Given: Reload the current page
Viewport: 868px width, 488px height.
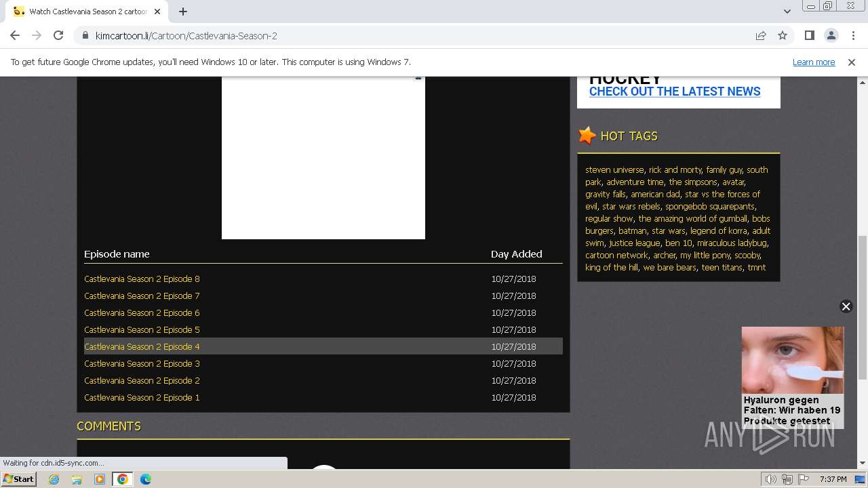Looking at the screenshot, I should 58,36.
